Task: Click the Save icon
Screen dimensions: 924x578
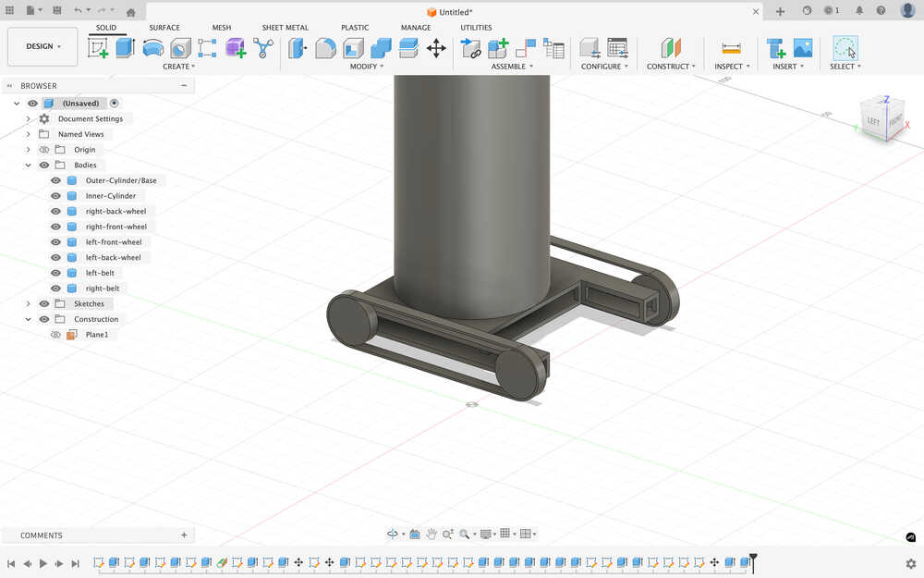Action: tap(57, 10)
